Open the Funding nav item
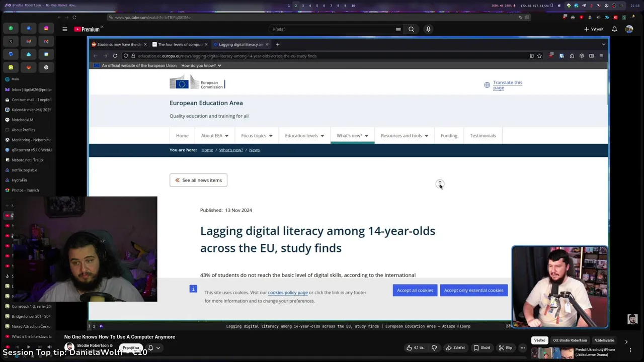 click(x=449, y=135)
